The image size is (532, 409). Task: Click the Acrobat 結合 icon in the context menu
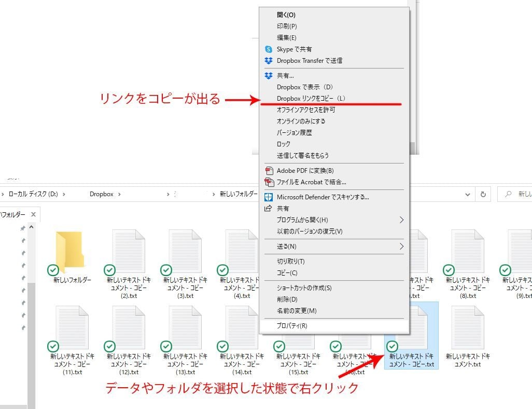[269, 182]
